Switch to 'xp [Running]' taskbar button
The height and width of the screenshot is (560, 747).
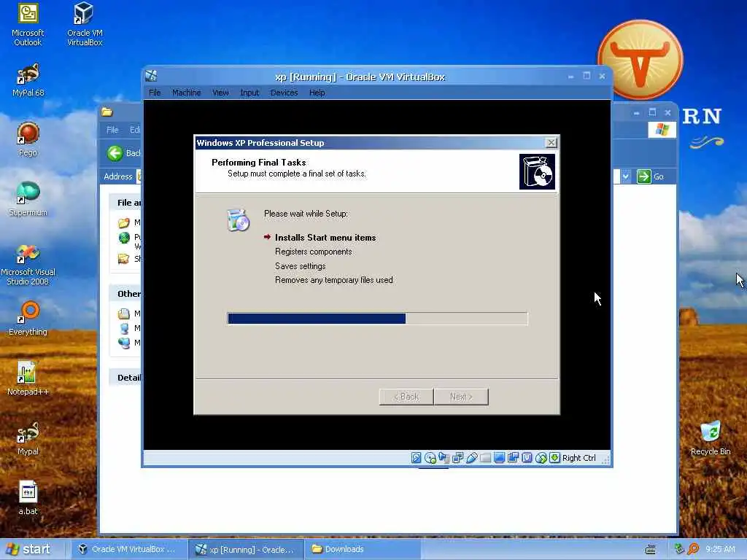pos(246,549)
